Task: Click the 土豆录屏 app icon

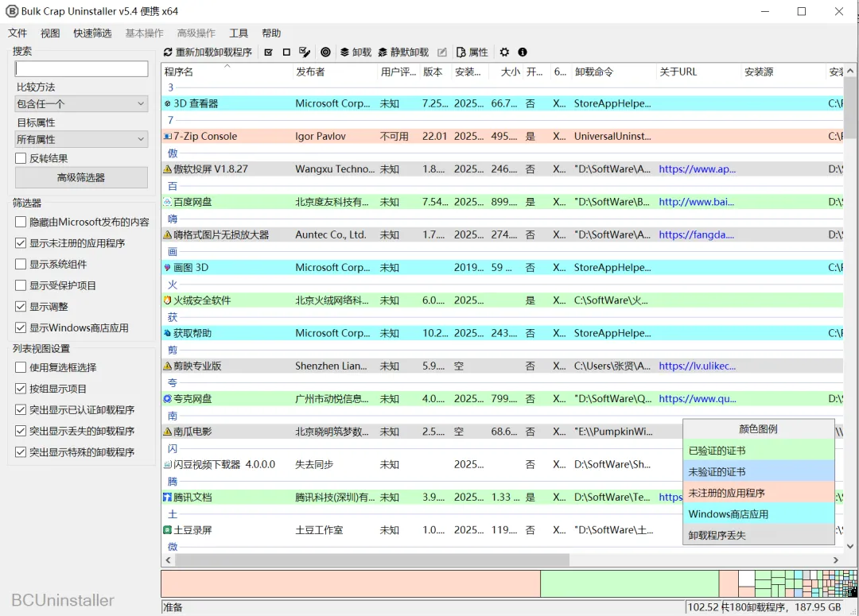Action: (x=168, y=531)
